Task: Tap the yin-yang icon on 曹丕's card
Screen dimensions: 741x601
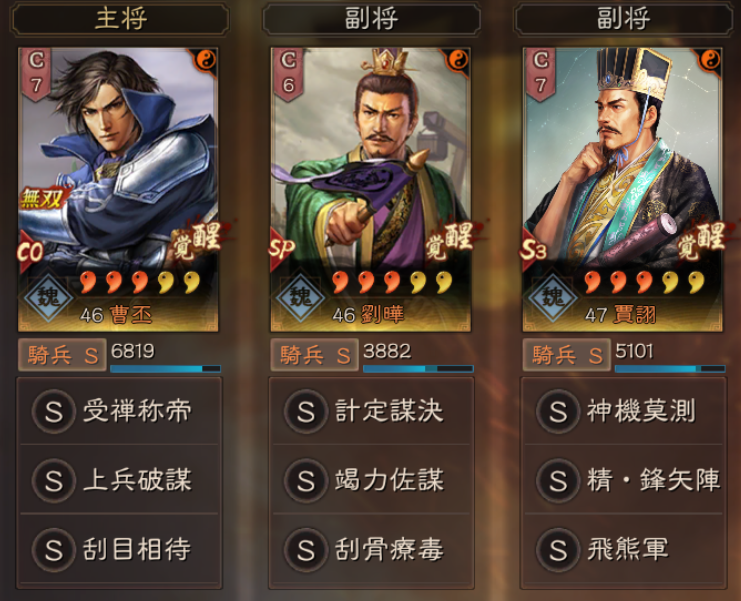Action: (206, 60)
